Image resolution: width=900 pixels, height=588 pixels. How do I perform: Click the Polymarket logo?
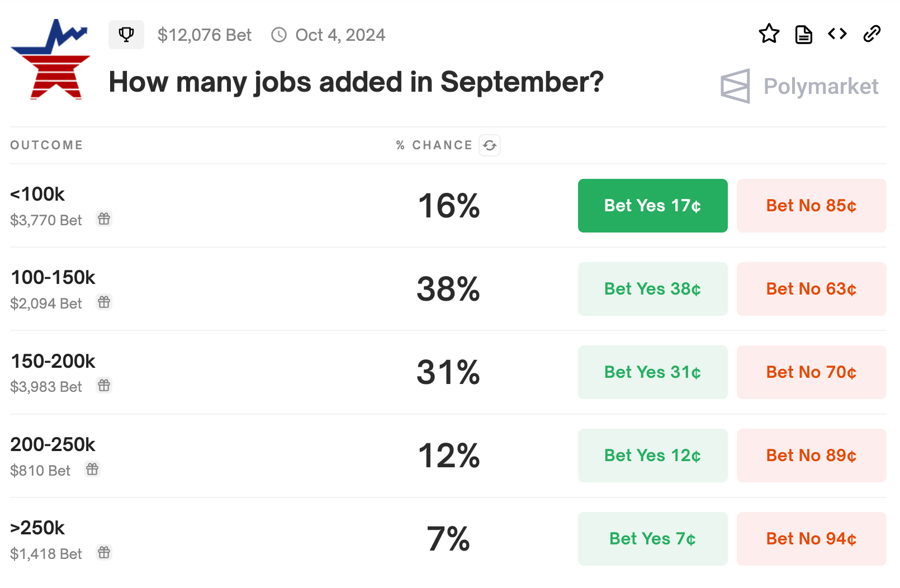[x=799, y=86]
